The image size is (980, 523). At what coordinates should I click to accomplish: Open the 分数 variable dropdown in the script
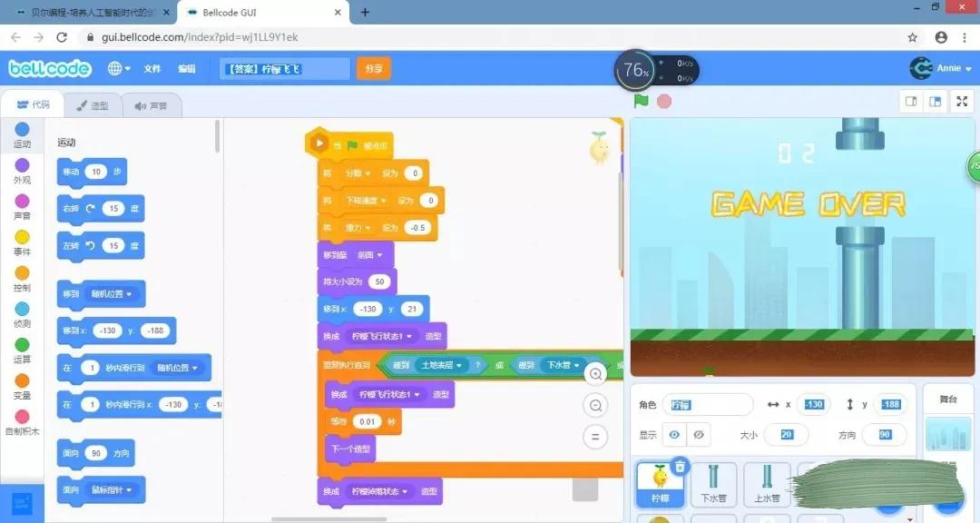358,173
